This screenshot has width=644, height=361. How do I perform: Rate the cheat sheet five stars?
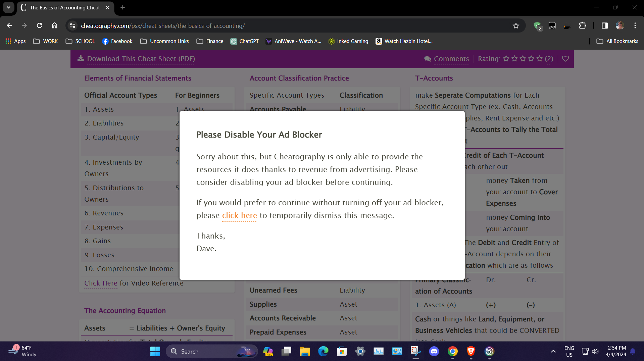(x=539, y=59)
